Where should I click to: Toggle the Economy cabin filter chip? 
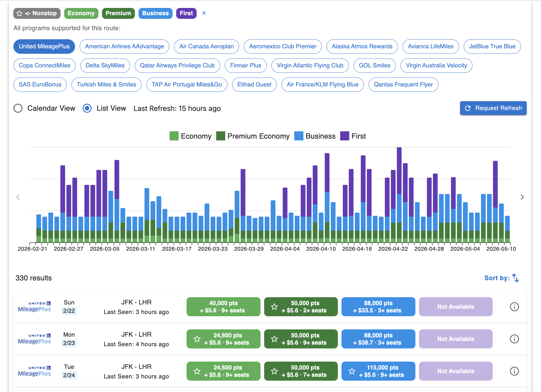click(81, 13)
